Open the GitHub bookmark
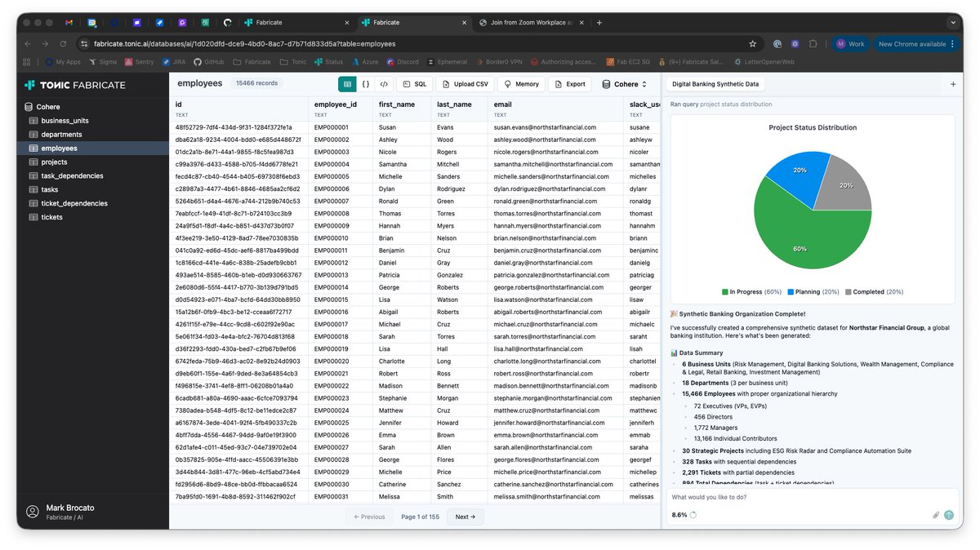The width and height of the screenshot is (980, 550). point(209,62)
